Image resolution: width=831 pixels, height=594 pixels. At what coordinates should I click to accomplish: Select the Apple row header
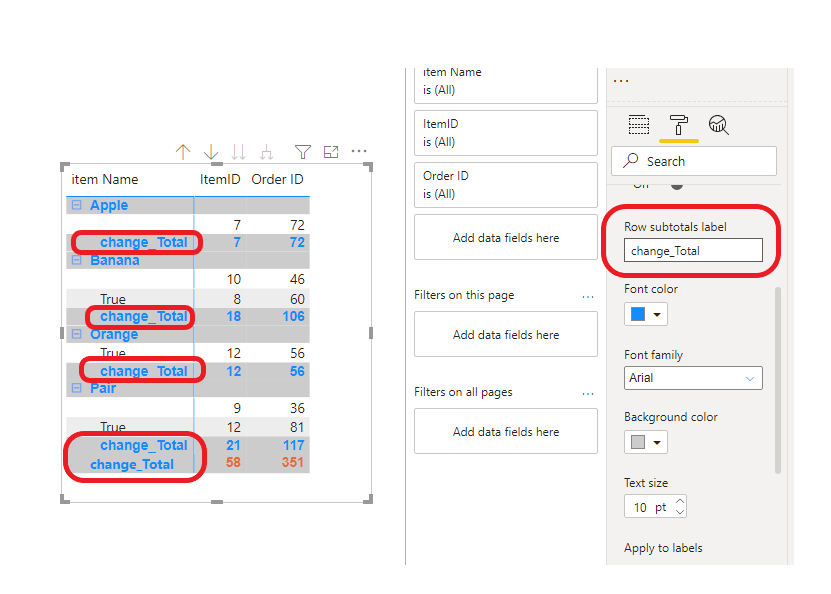(109, 205)
